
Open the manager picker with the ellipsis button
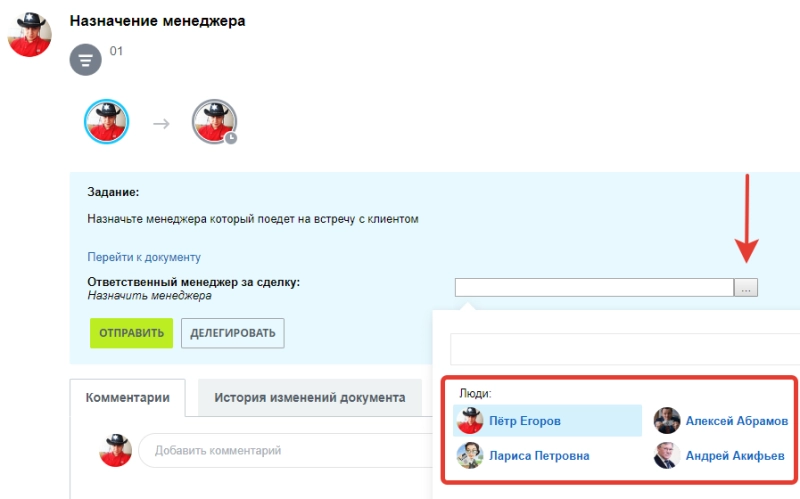(x=746, y=288)
